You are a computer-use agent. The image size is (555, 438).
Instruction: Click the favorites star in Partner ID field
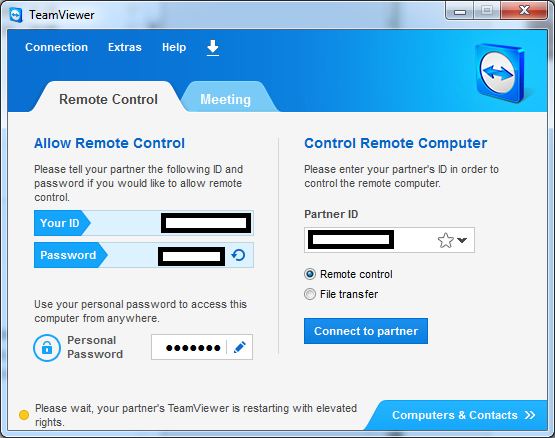pyautogui.click(x=445, y=240)
